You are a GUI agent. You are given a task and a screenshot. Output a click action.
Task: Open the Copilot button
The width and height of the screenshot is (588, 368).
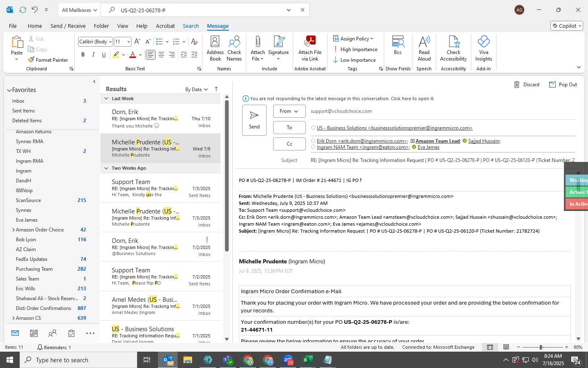coord(567,26)
